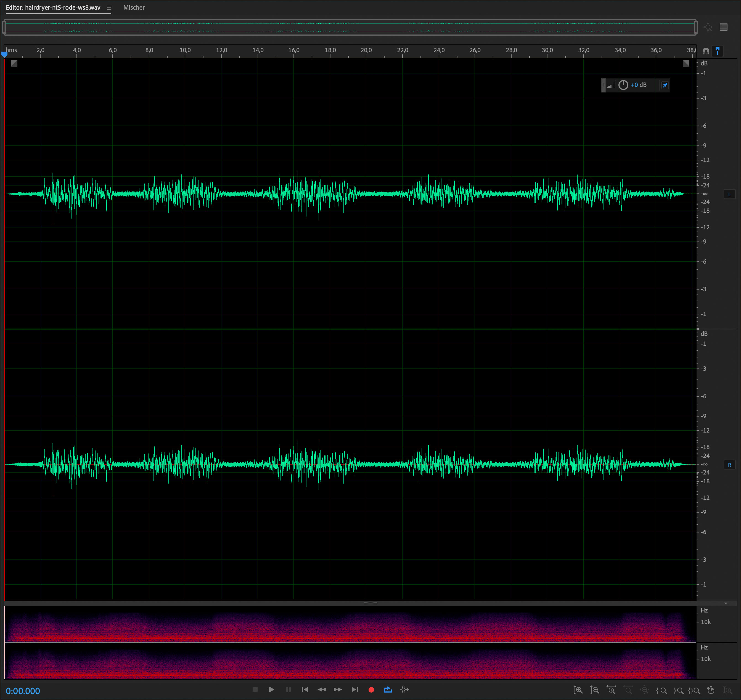Toggle the right channel R button

pyautogui.click(x=729, y=465)
